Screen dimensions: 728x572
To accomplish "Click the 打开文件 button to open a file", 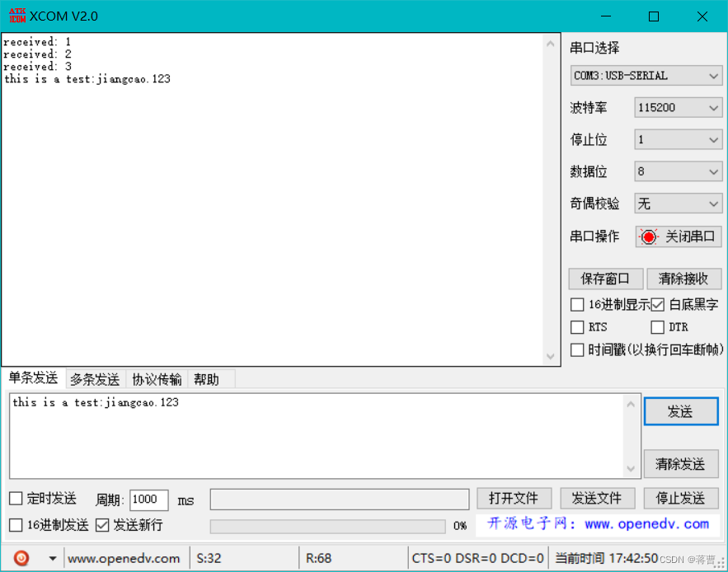I will pyautogui.click(x=514, y=498).
